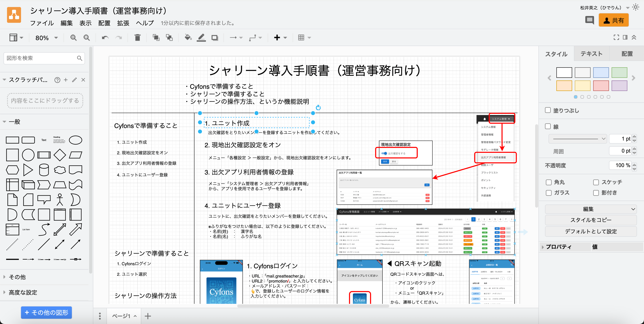Enable the 影付き shadow checkbox
Screen dimensions: 644x324
[x=596, y=193]
